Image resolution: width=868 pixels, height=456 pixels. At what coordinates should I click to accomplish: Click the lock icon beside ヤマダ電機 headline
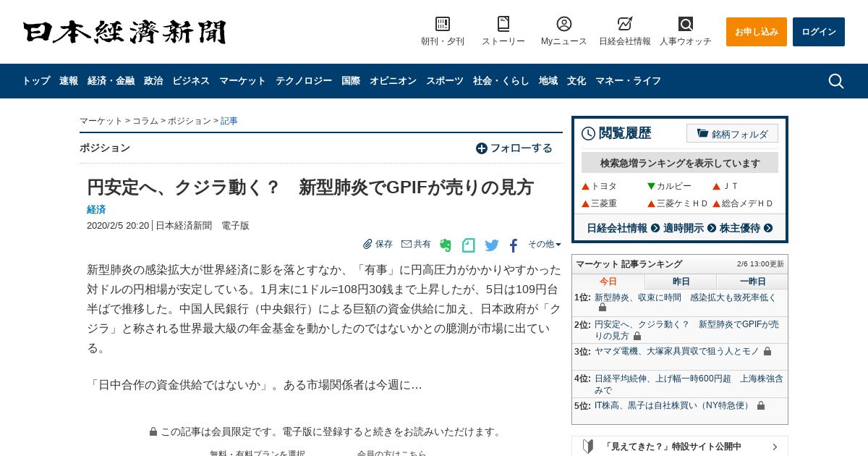tap(767, 351)
